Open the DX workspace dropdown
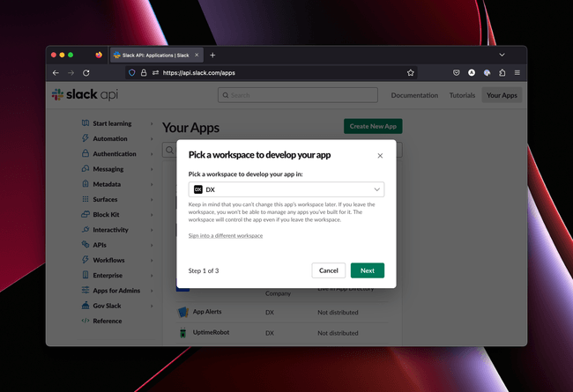 286,189
